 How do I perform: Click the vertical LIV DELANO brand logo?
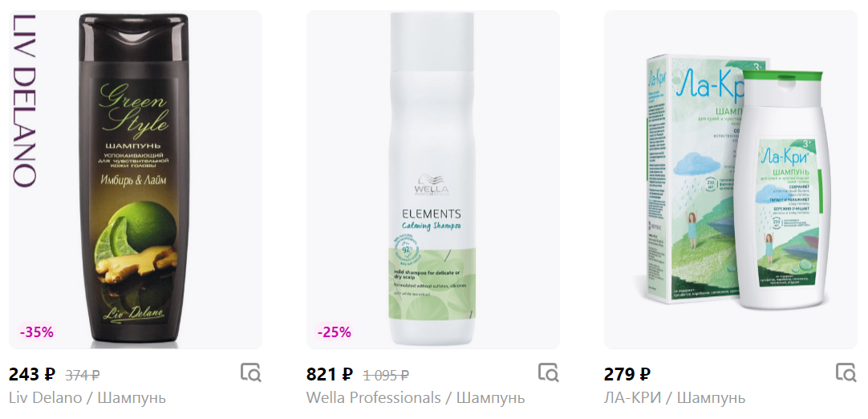click(x=24, y=100)
